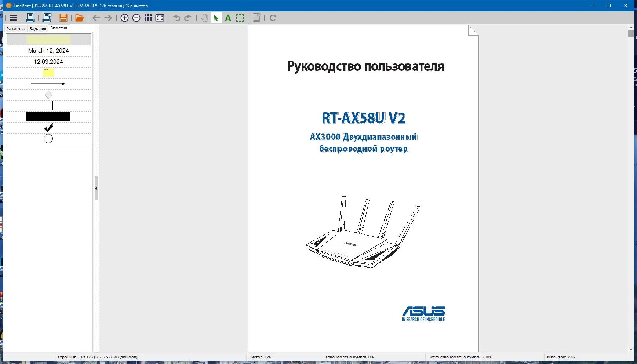Click the 'RT-AX58U V2' heading on the page
Screen dimensions: 637x364
364,118
